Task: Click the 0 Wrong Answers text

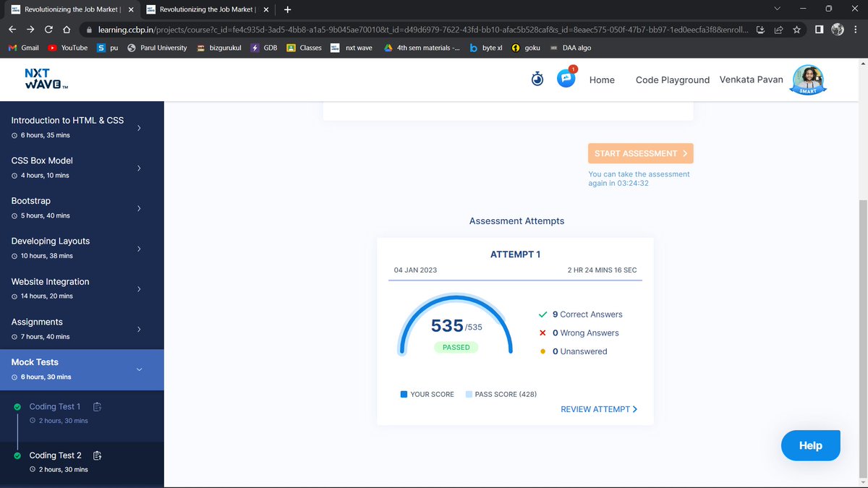Action: pos(585,333)
